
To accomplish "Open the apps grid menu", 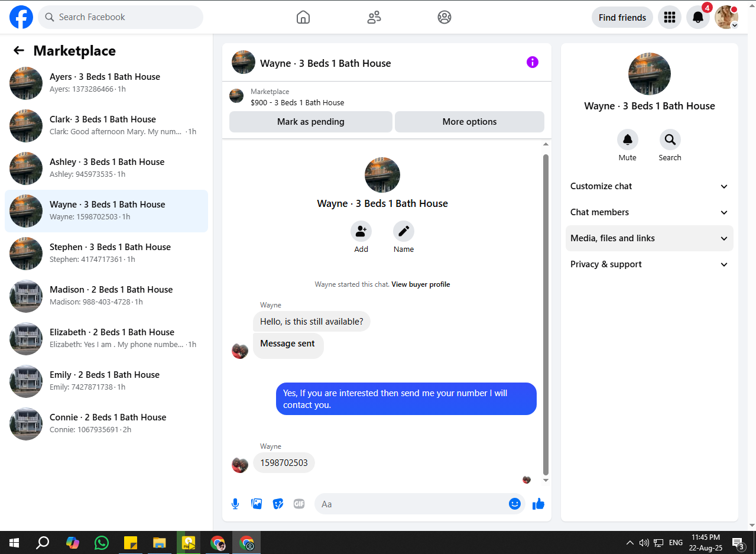I will 670,17.
